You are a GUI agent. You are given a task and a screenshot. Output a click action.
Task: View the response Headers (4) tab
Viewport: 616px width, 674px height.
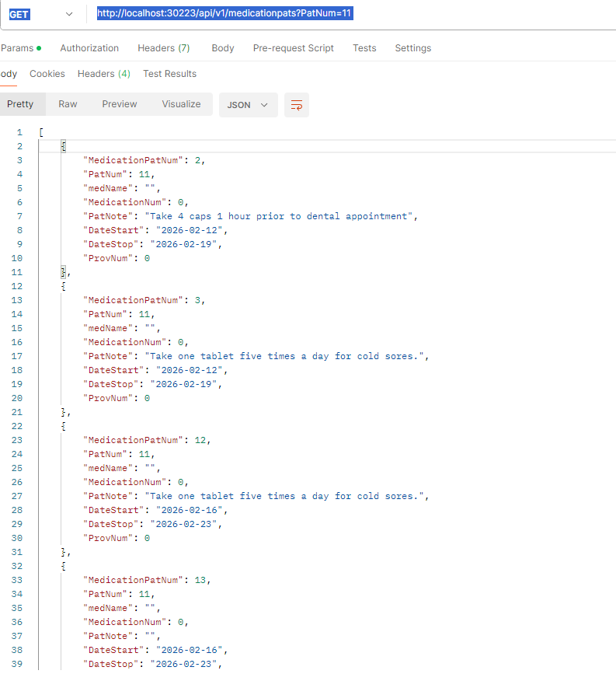coord(103,74)
